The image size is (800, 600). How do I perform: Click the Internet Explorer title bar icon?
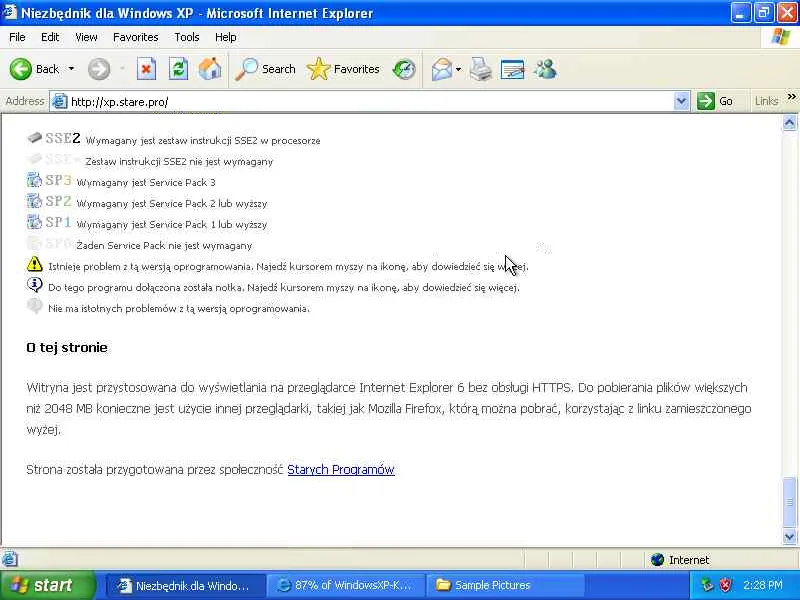tap(10, 12)
